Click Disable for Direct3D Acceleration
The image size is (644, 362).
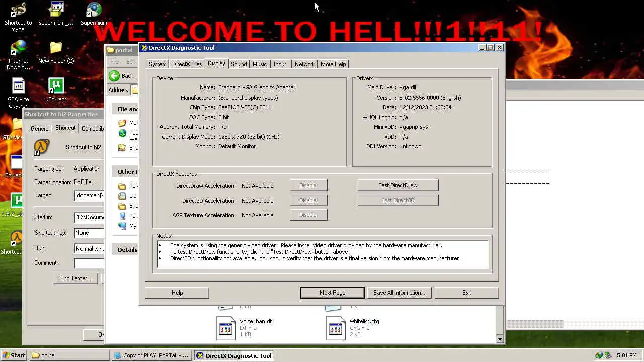pos(308,200)
